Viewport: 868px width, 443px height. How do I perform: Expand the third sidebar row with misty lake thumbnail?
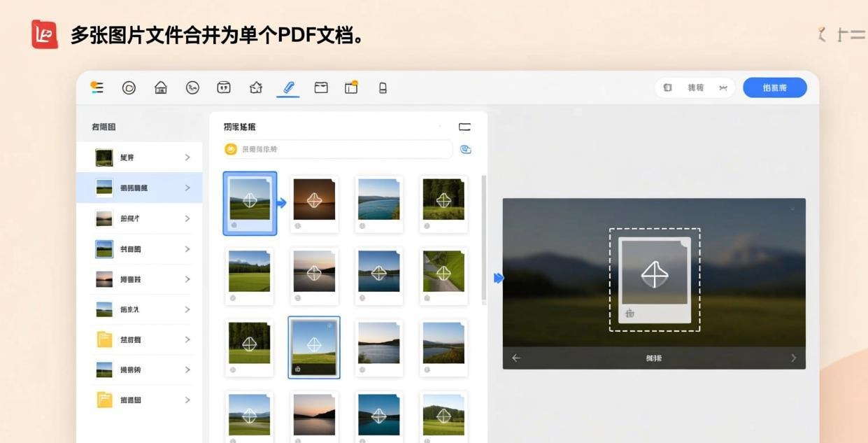coord(187,218)
